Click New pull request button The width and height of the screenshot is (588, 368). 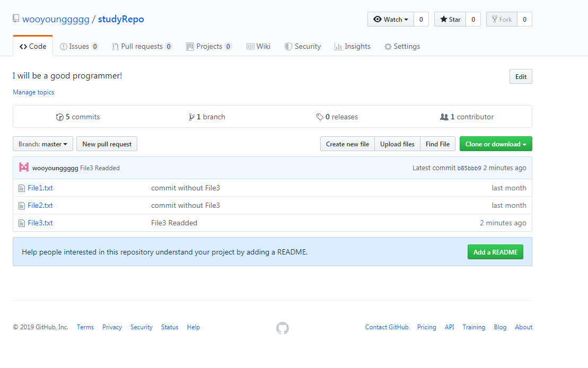pos(107,144)
